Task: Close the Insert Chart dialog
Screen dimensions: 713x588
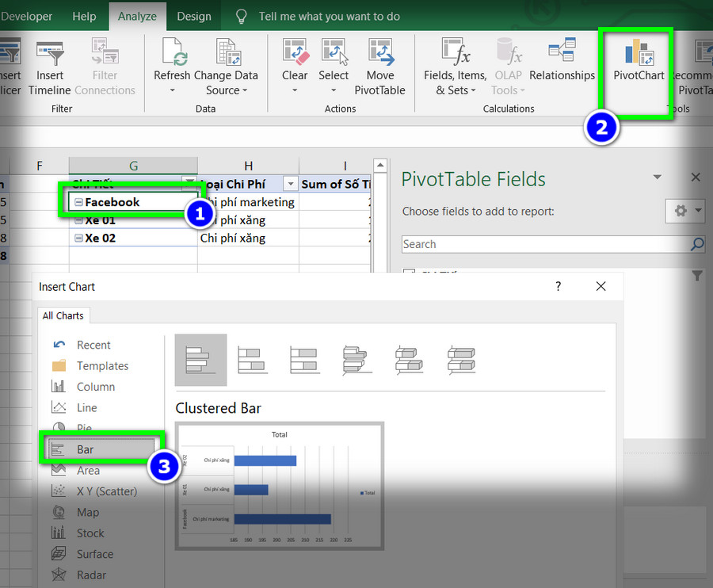Action: (x=601, y=286)
